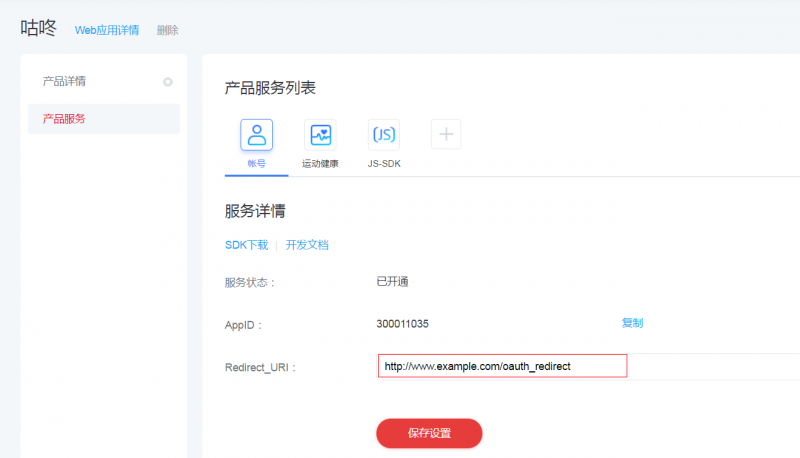Click the SDK下载 link

[x=246, y=245]
